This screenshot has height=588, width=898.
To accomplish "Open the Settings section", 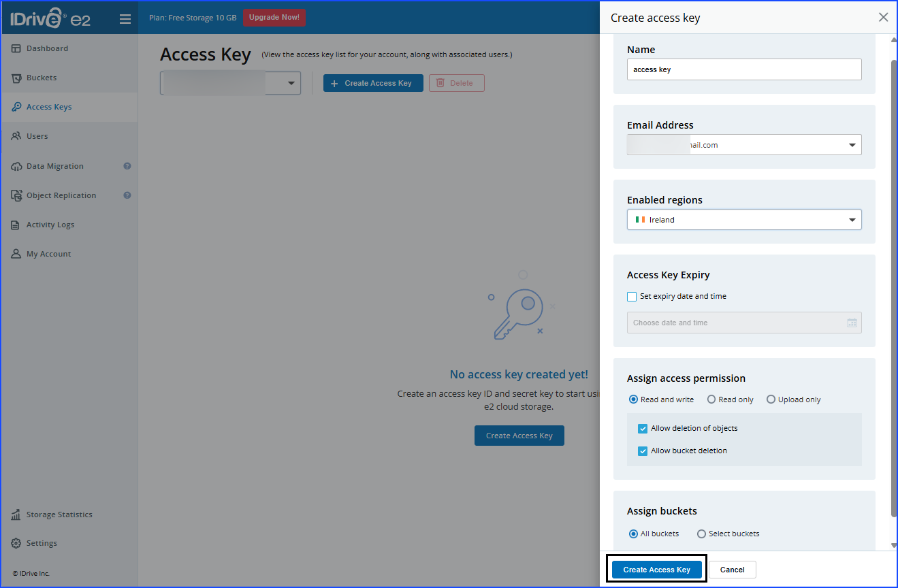I will (x=15, y=542).
